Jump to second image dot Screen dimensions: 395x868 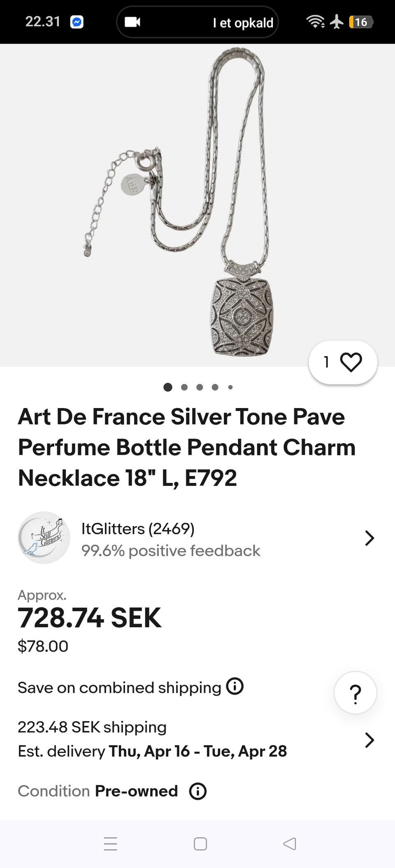click(x=184, y=387)
